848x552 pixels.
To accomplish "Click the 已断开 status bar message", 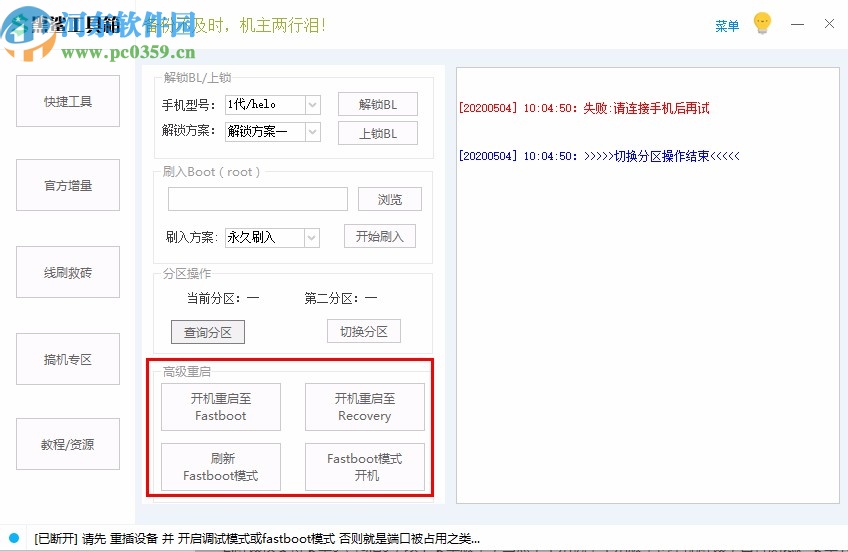I will tap(257, 538).
